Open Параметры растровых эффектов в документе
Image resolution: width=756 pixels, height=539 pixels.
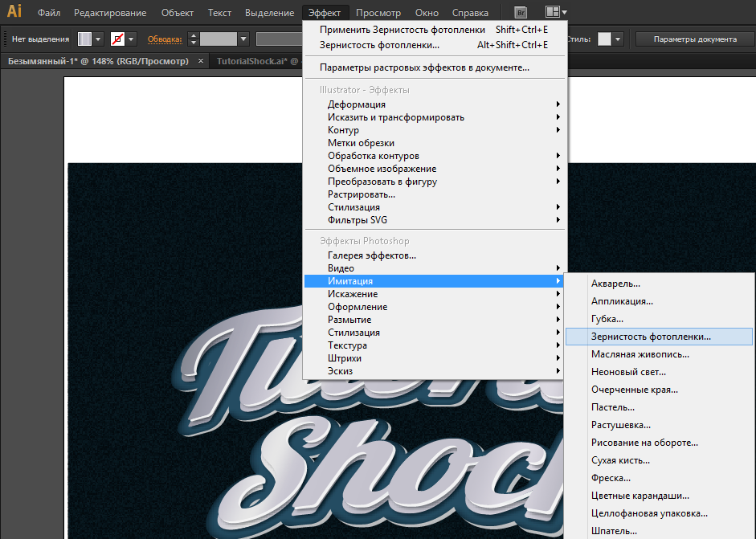click(434, 67)
